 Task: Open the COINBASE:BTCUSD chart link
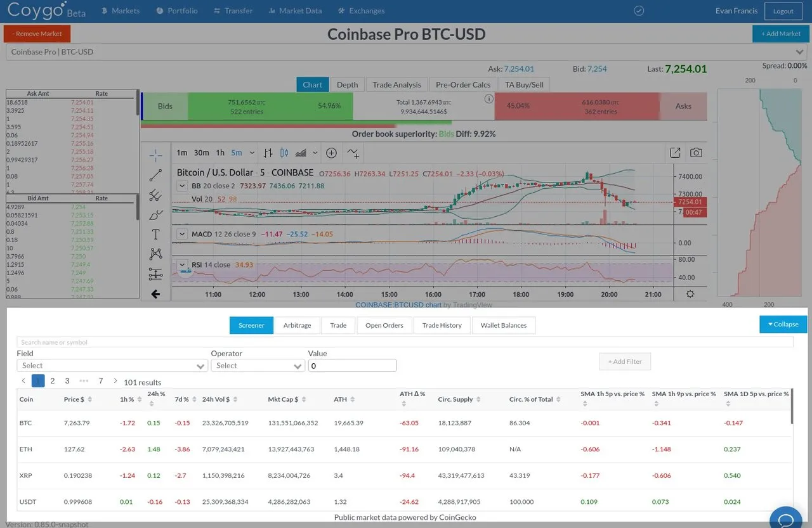tap(398, 304)
